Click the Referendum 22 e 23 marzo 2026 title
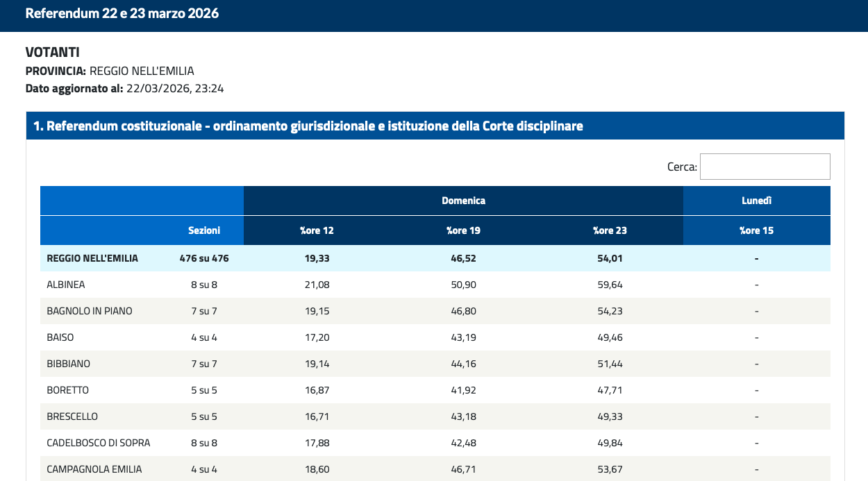Screen dimensions: 868x481 tap(122, 13)
